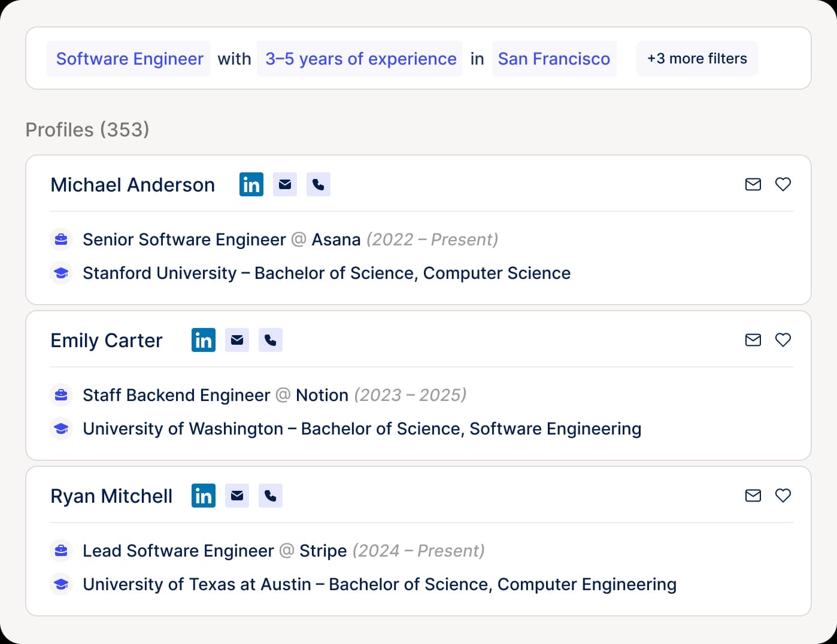
Task: Click the envelope icon on the right of Michael Anderson's row
Action: (753, 184)
